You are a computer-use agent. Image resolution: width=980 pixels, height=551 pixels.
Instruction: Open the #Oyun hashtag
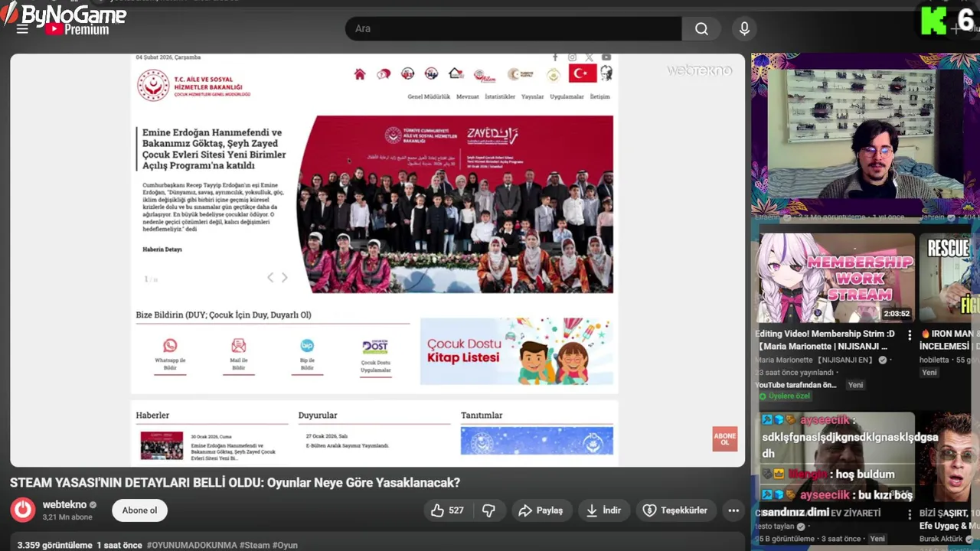(x=285, y=545)
